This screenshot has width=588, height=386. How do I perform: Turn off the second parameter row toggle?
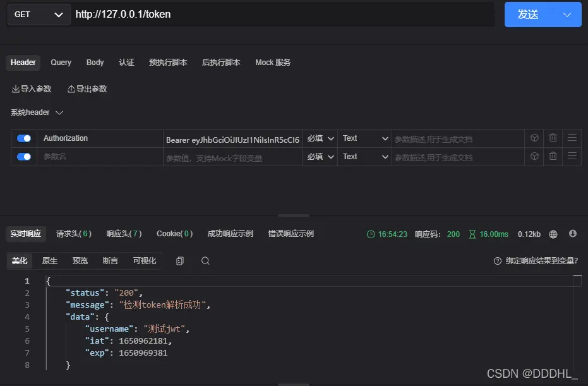coord(24,157)
